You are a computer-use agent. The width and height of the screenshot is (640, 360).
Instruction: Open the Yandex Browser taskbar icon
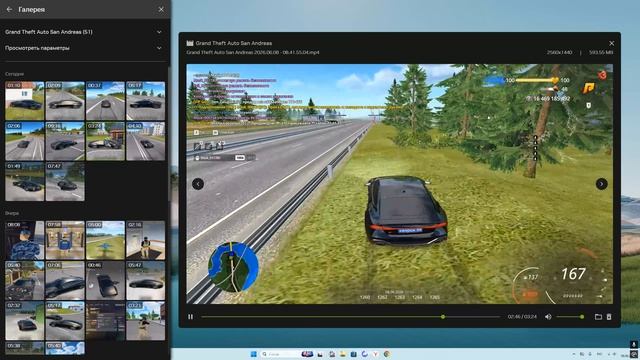(375, 354)
